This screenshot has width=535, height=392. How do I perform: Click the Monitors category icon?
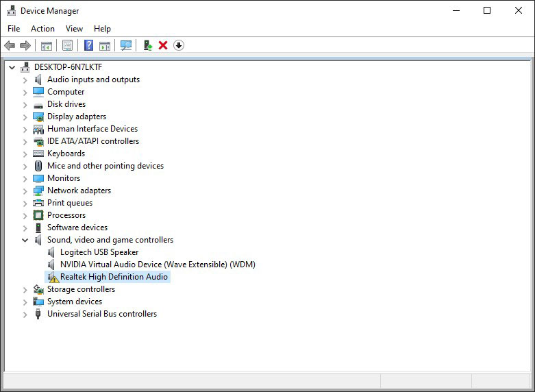pos(38,178)
